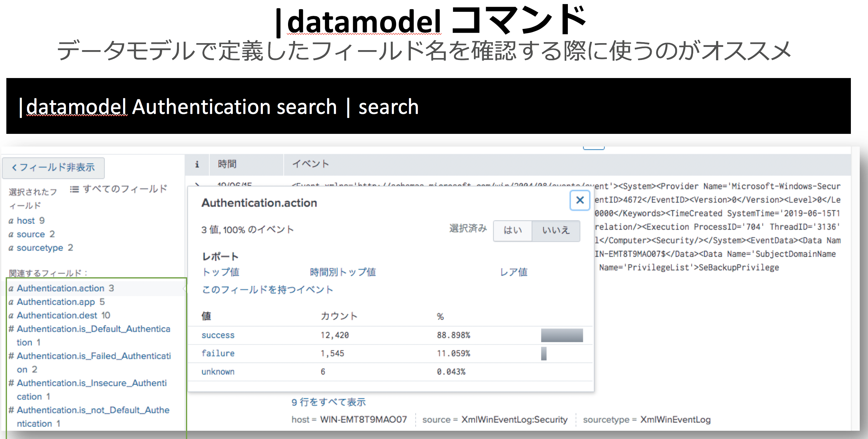
Task: Open the レア値 report
Action: click(514, 272)
